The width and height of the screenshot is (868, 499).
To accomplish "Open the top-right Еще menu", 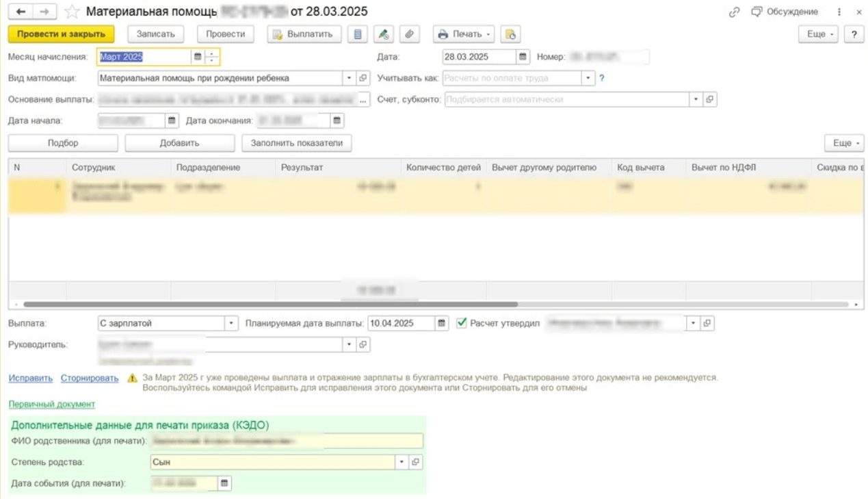I will pos(818,34).
